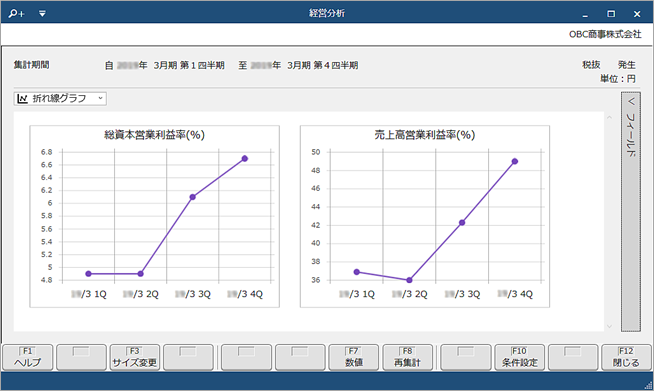Expand the フィールド side panel
The height and width of the screenshot is (391, 654).
pyautogui.click(x=631, y=212)
